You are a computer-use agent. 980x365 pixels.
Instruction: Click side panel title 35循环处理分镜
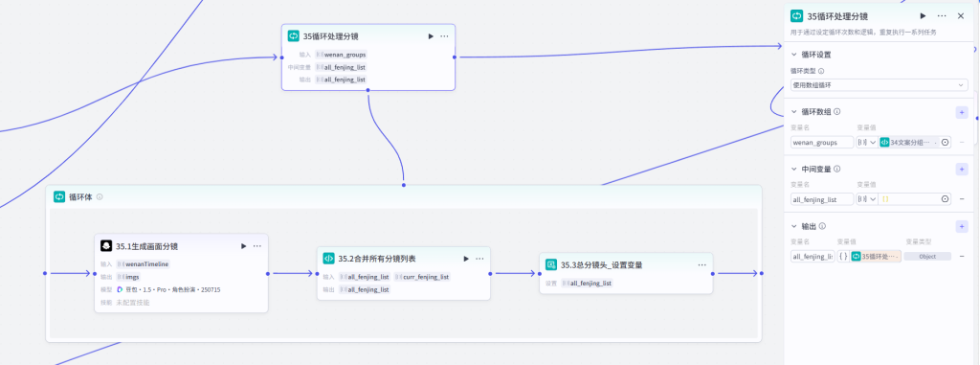(x=837, y=16)
